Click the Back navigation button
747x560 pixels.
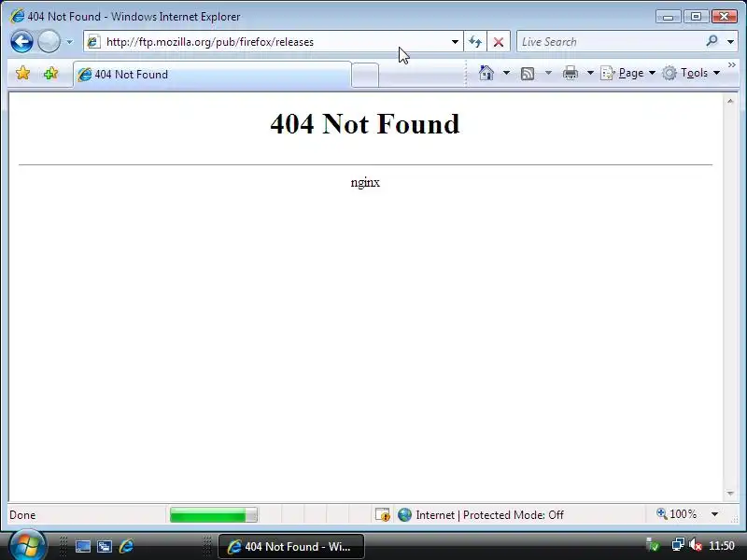point(21,41)
